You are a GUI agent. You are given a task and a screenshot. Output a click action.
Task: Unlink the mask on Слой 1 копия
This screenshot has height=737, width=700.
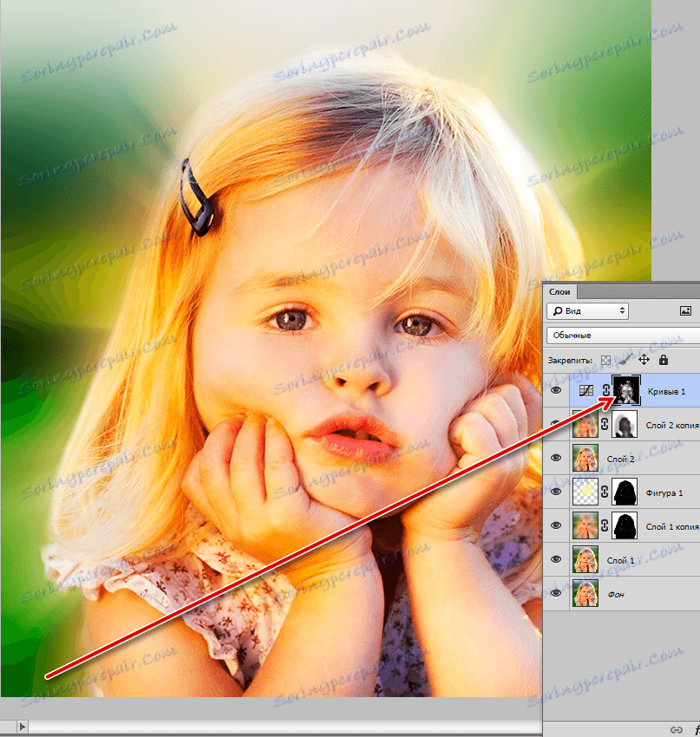(605, 526)
